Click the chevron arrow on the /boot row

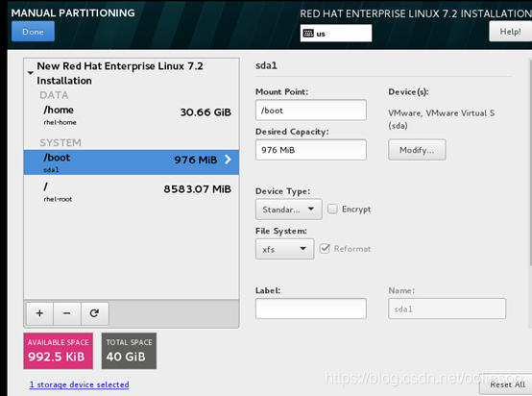(x=228, y=160)
